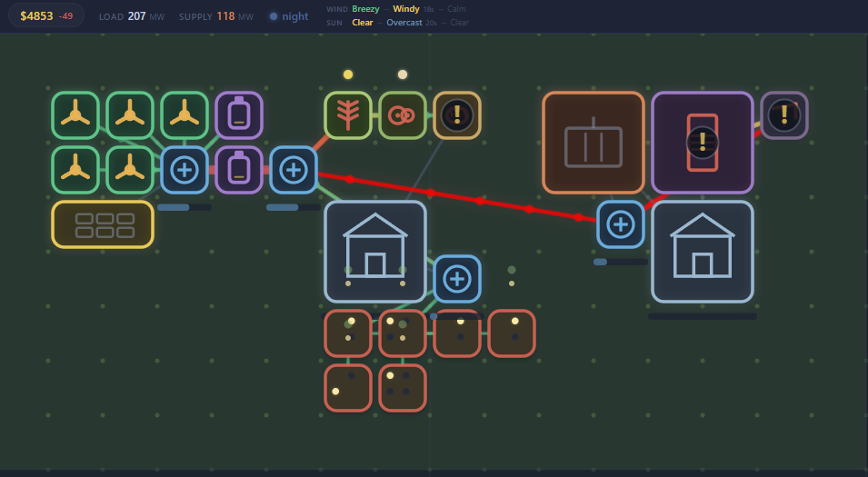Viewport: 868px width, 477px height.
Task: Select the tile with two overlapping rings
Action: (403, 115)
